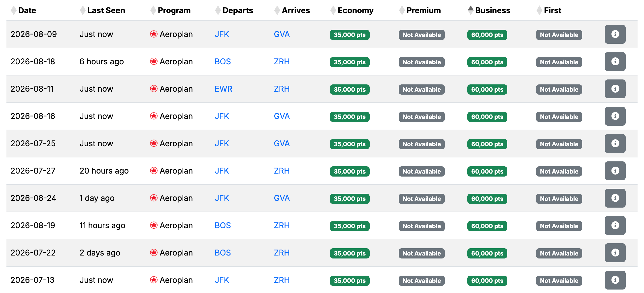Click the info icon on the 2026-08-09 row
644x293 pixels.
click(x=615, y=34)
